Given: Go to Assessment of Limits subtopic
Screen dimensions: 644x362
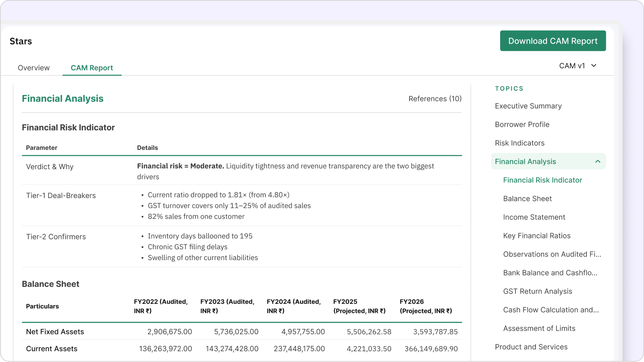Looking at the screenshot, I should tap(539, 329).
